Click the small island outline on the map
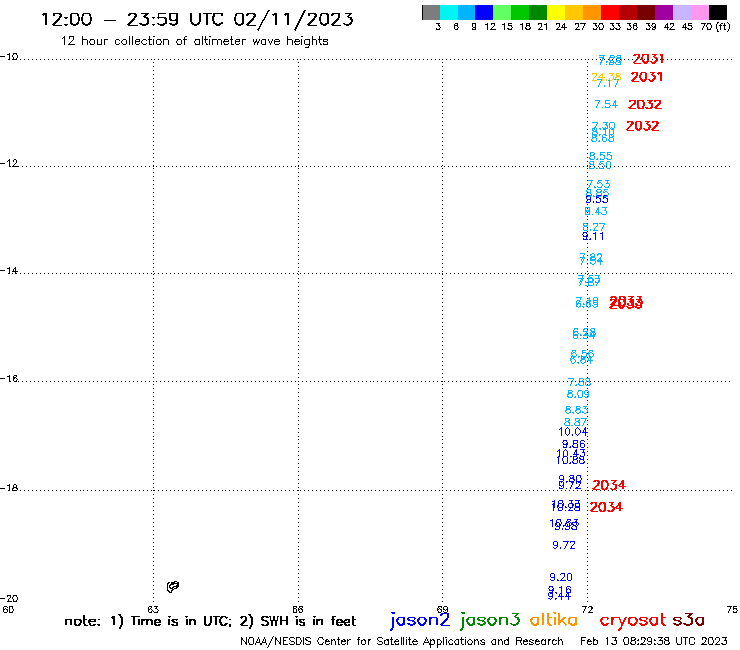Image resolution: width=740 pixels, height=650 pixels. 173,586
